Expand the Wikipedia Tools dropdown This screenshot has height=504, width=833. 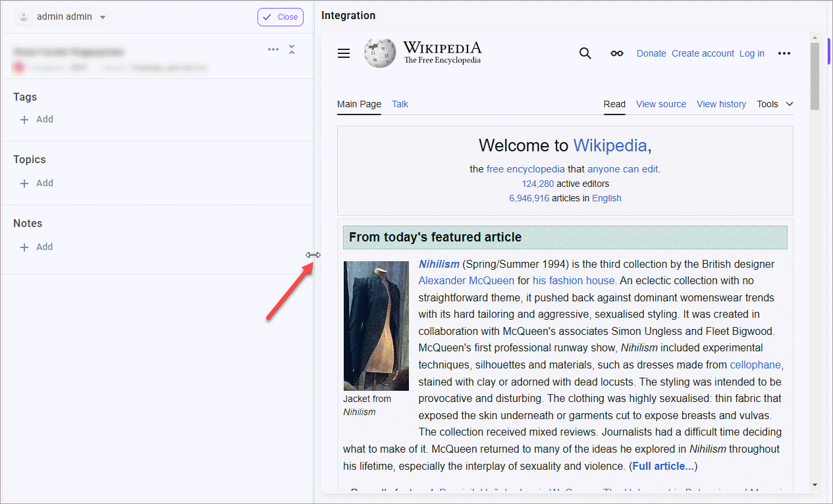[775, 104]
